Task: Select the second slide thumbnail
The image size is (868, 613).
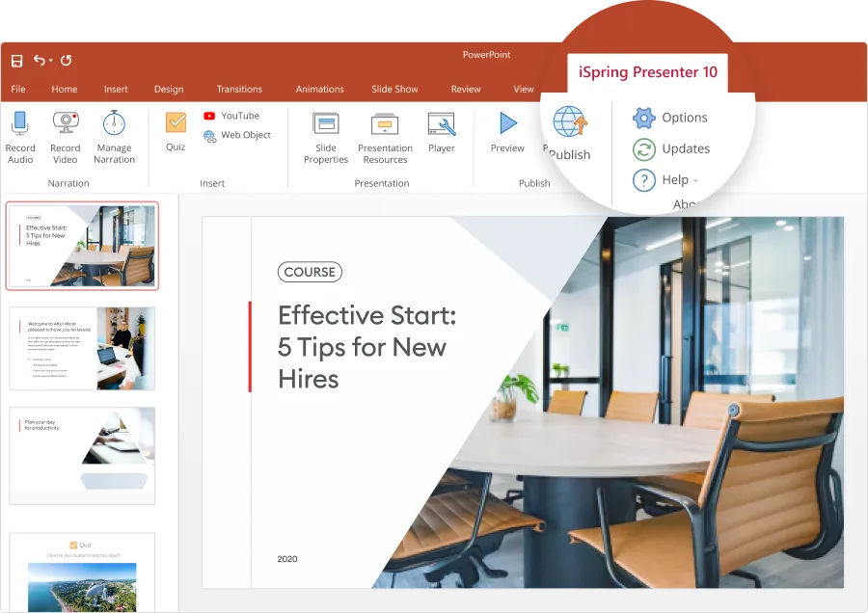Action: tap(82, 348)
